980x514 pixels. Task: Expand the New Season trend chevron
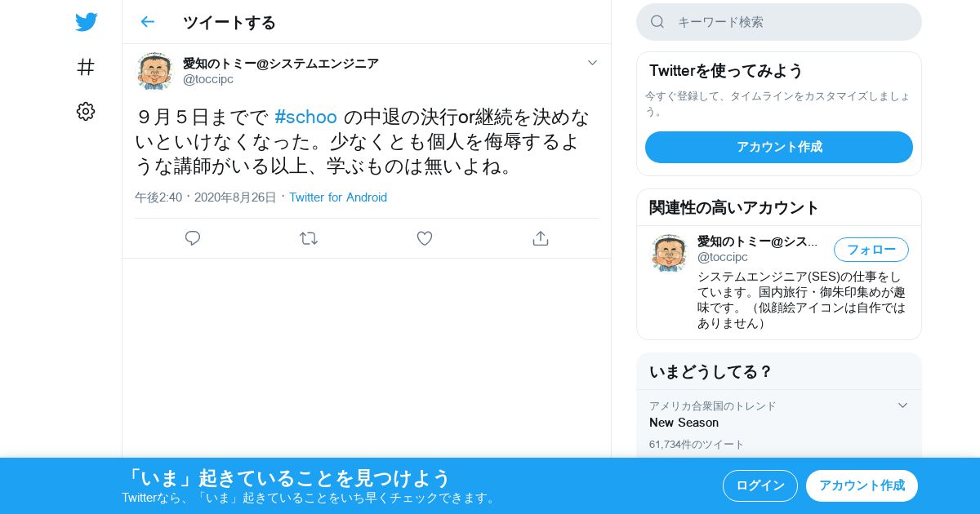click(x=902, y=405)
